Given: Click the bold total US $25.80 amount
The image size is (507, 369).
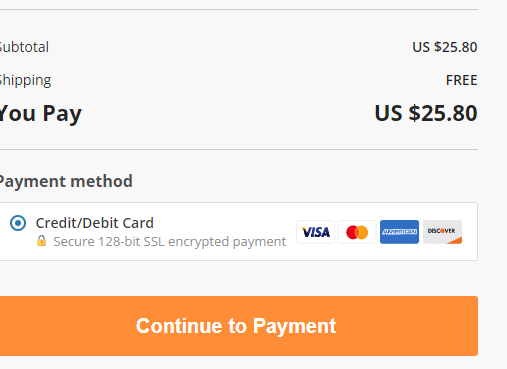Looking at the screenshot, I should 426,113.
